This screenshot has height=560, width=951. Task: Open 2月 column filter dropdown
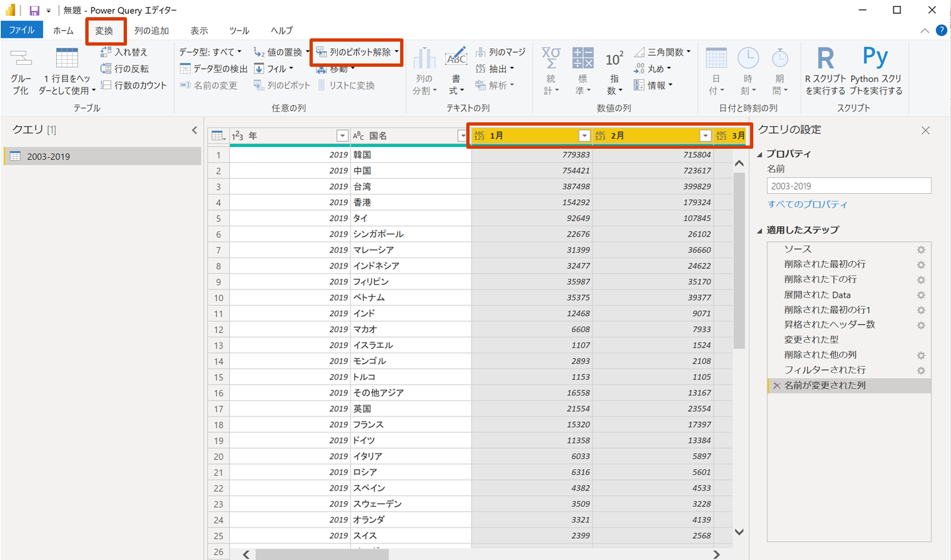(x=705, y=136)
